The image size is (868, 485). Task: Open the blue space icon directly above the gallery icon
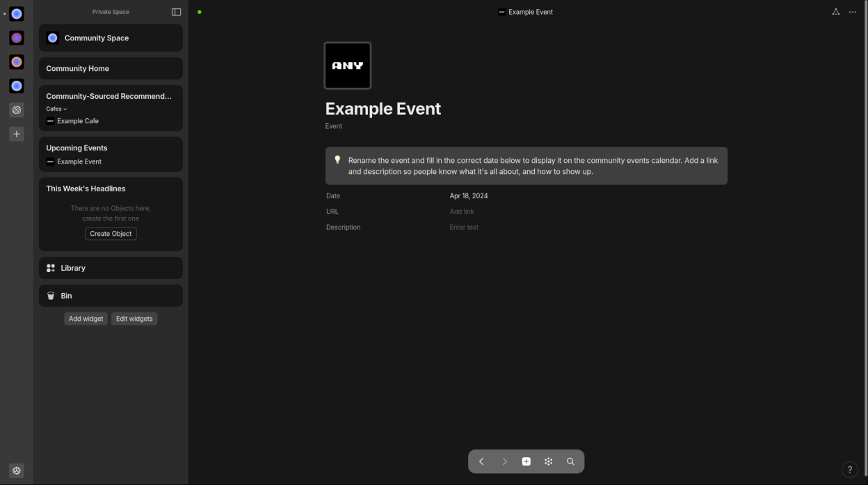click(x=17, y=86)
